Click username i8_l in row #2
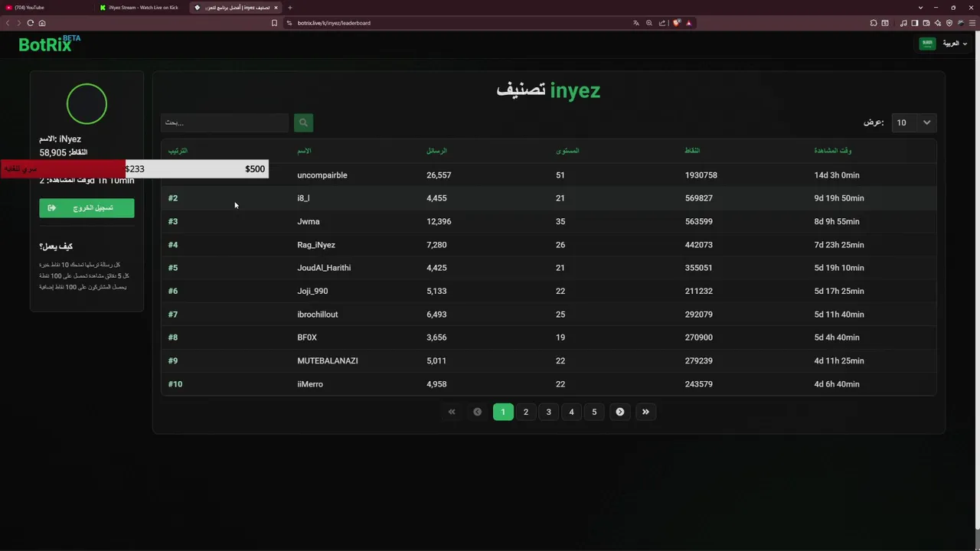980x551 pixels. (303, 198)
